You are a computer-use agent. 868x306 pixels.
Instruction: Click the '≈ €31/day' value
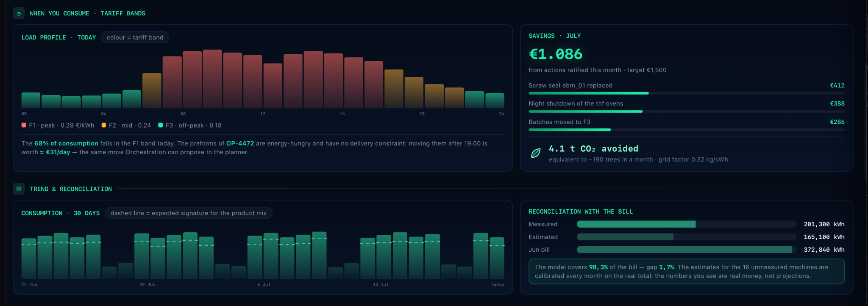click(x=55, y=152)
